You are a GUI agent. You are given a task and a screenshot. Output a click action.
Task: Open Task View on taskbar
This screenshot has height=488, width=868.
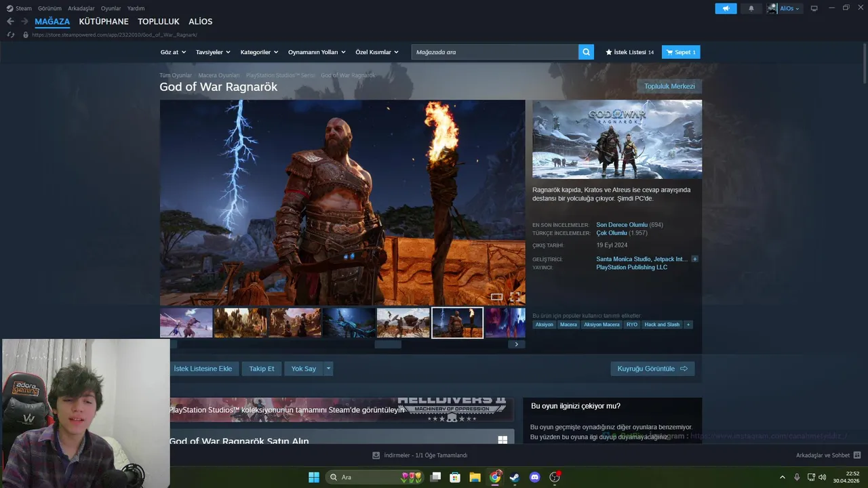(436, 477)
